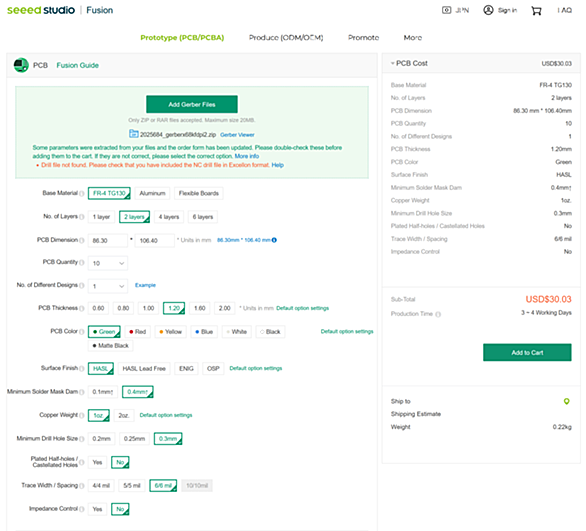Click help icon beside Production Time

[x=438, y=314]
